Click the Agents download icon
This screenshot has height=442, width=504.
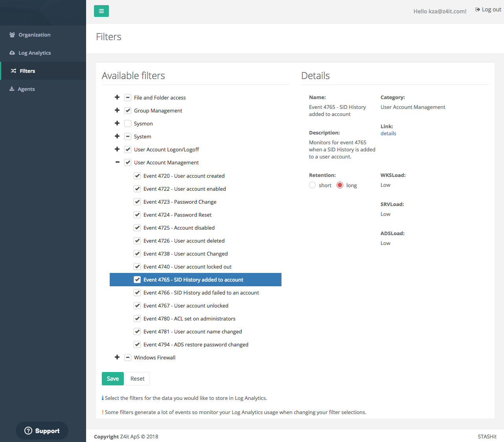[12, 89]
